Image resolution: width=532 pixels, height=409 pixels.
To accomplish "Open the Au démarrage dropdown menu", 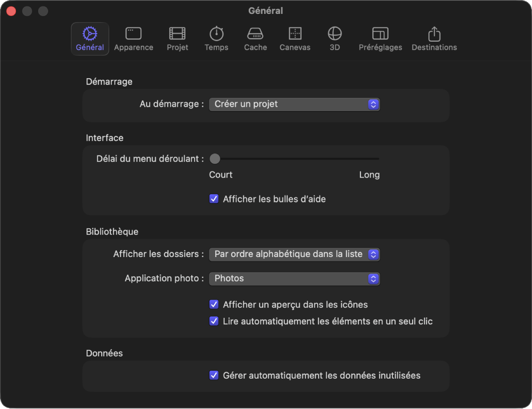I will point(294,104).
